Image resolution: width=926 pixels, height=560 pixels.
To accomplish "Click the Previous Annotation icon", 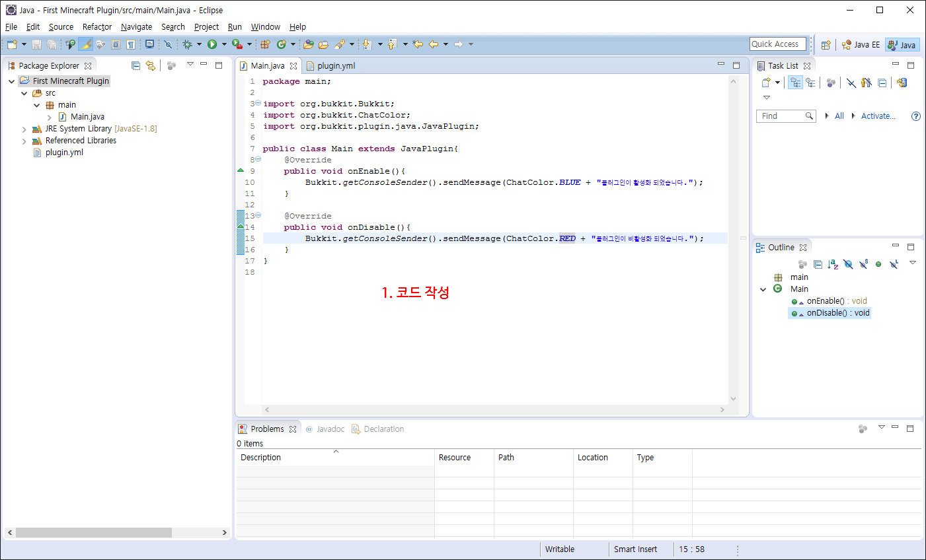I will tap(393, 44).
